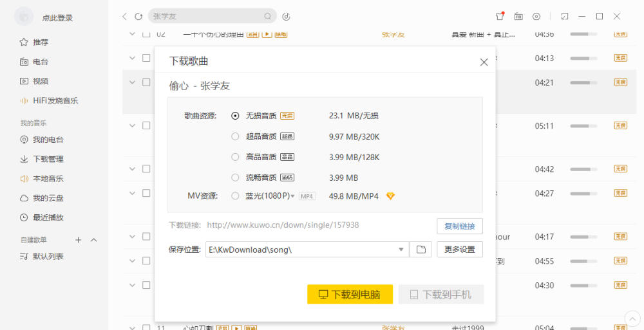
Task: Click back-to-top arrow button
Action: point(632,319)
